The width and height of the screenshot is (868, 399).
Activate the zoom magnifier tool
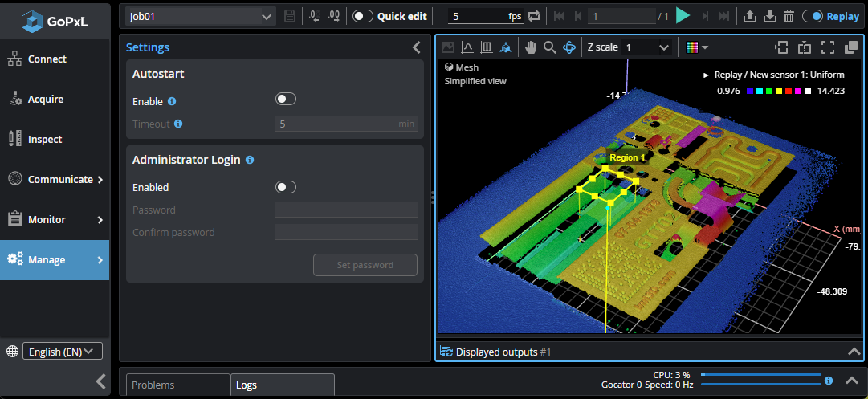(x=550, y=47)
